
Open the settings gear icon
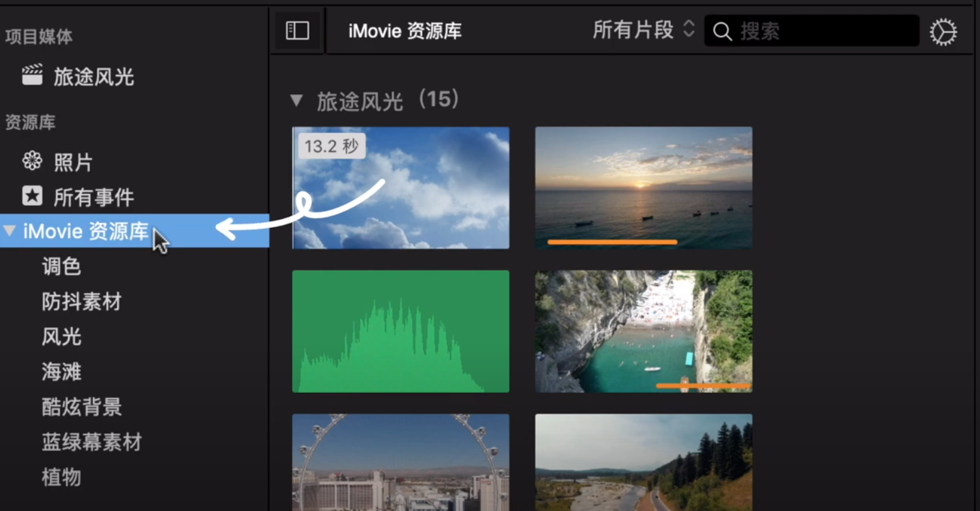tap(944, 30)
